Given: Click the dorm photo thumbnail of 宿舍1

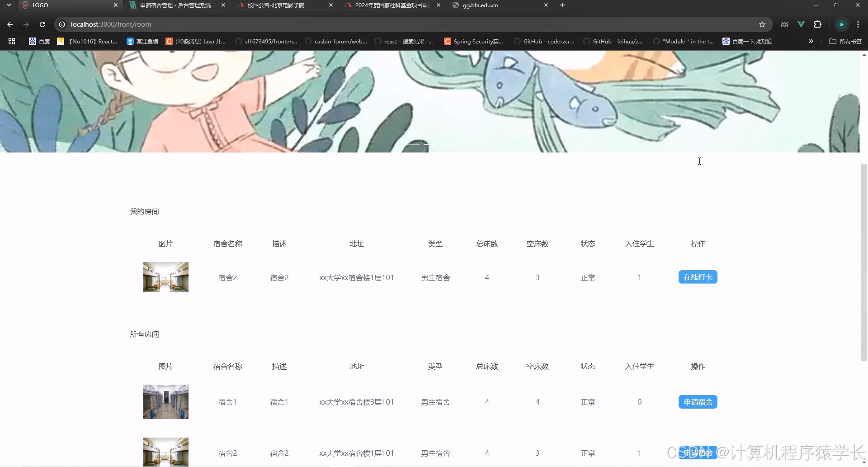Looking at the screenshot, I should pos(165,401).
